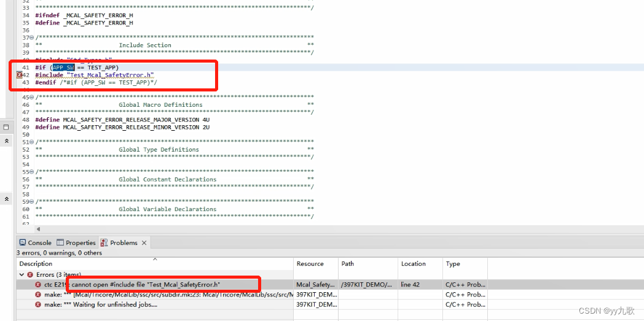Collapse the comment fold at line 37

point(32,37)
